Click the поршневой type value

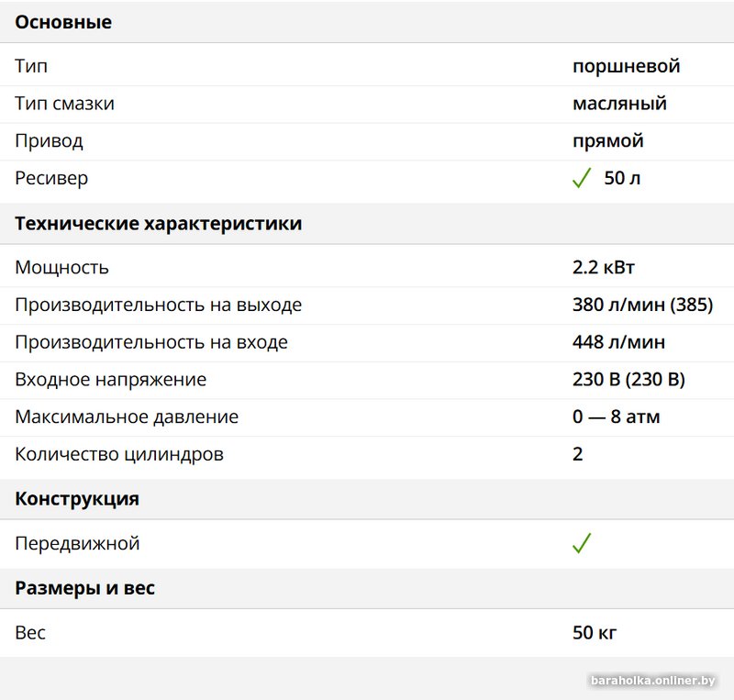(x=626, y=66)
